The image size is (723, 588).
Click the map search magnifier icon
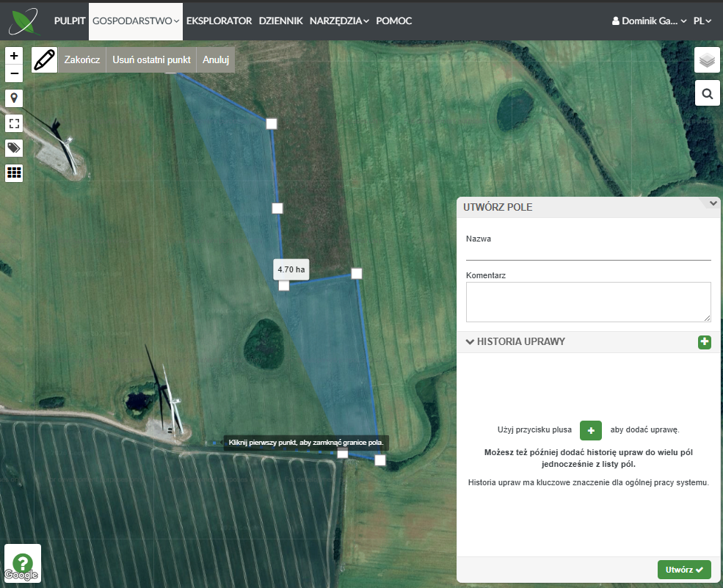707,94
